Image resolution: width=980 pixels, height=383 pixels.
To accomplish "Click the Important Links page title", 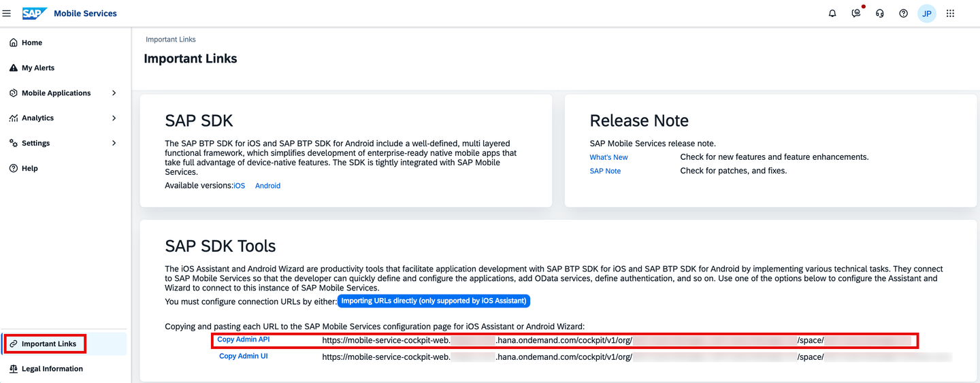I will [191, 59].
